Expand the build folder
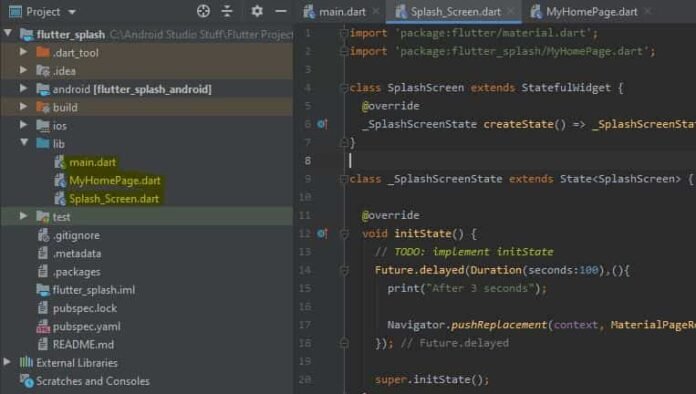The width and height of the screenshot is (696, 394). coord(23,106)
